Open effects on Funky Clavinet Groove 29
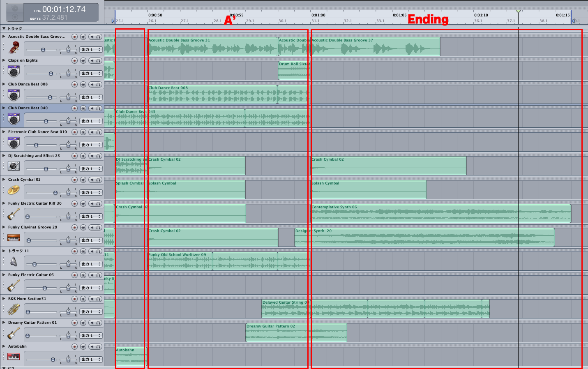 click(83, 228)
